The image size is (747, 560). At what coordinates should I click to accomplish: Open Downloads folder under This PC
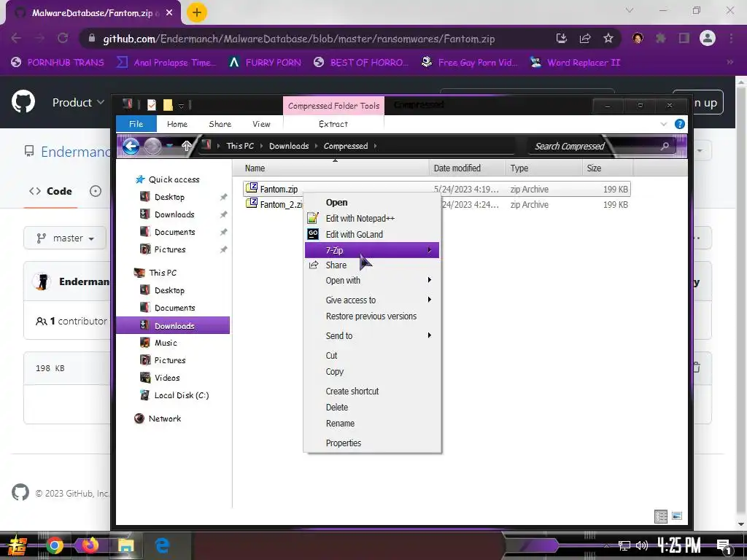pos(173,326)
